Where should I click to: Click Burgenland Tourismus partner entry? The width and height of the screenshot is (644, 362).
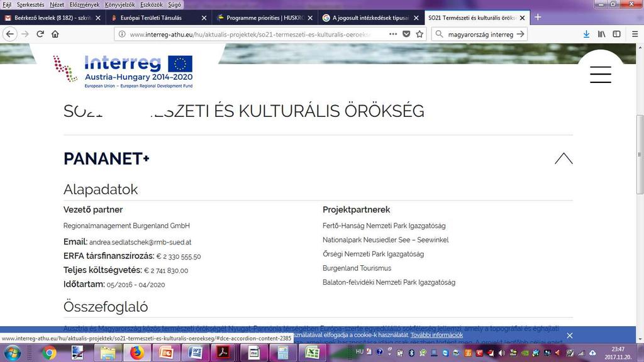(x=357, y=268)
